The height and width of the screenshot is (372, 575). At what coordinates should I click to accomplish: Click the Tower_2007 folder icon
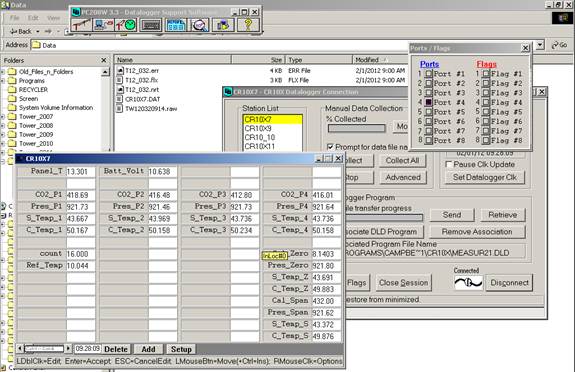(x=12, y=117)
